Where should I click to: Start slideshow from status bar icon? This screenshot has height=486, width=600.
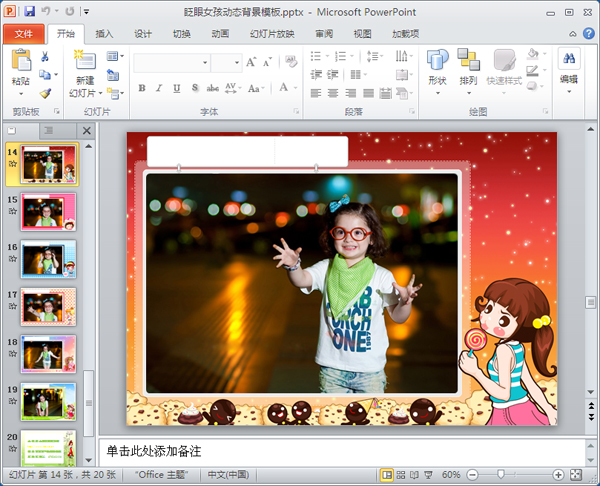pyautogui.click(x=429, y=475)
